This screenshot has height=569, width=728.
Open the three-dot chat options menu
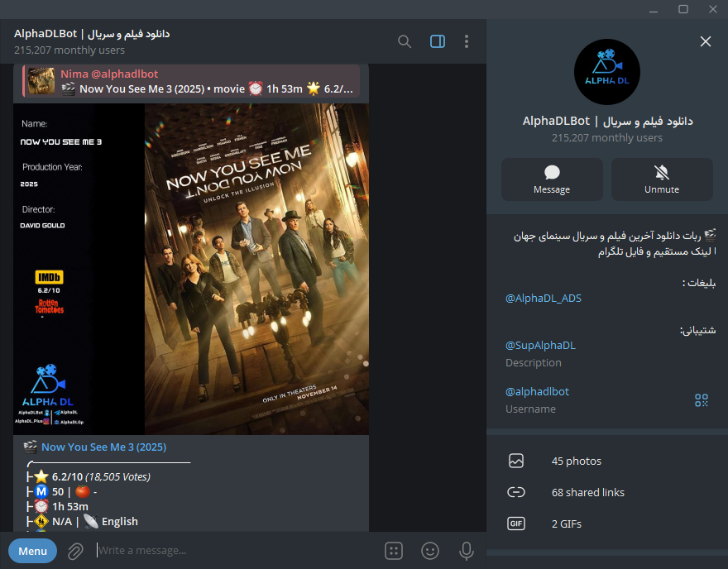467,41
